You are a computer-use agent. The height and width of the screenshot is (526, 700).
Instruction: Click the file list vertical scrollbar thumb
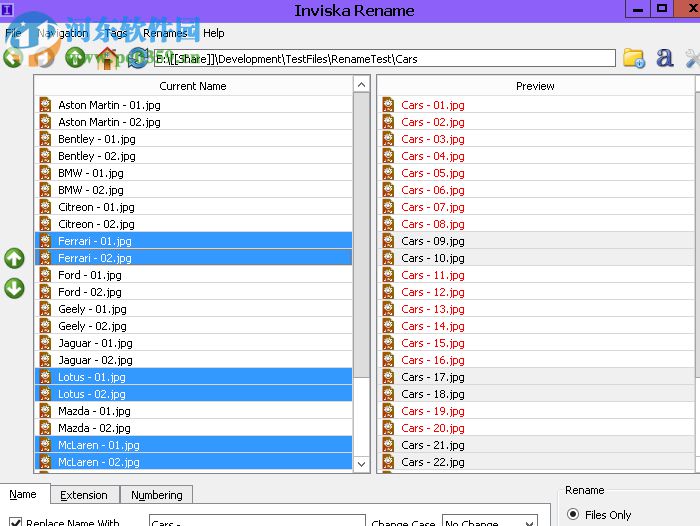362,234
